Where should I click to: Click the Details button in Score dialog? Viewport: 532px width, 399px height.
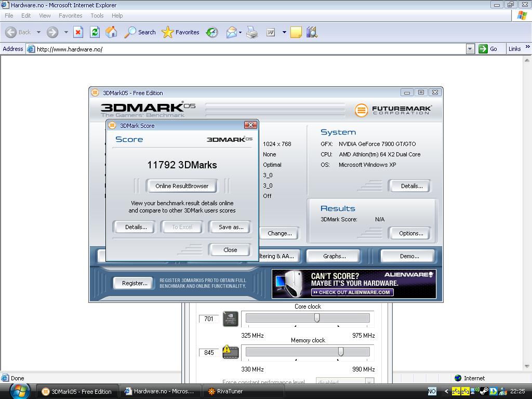[136, 227]
